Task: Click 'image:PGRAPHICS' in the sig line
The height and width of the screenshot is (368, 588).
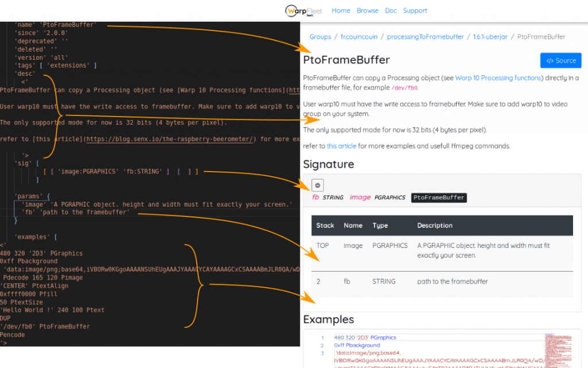Action: tap(88, 172)
